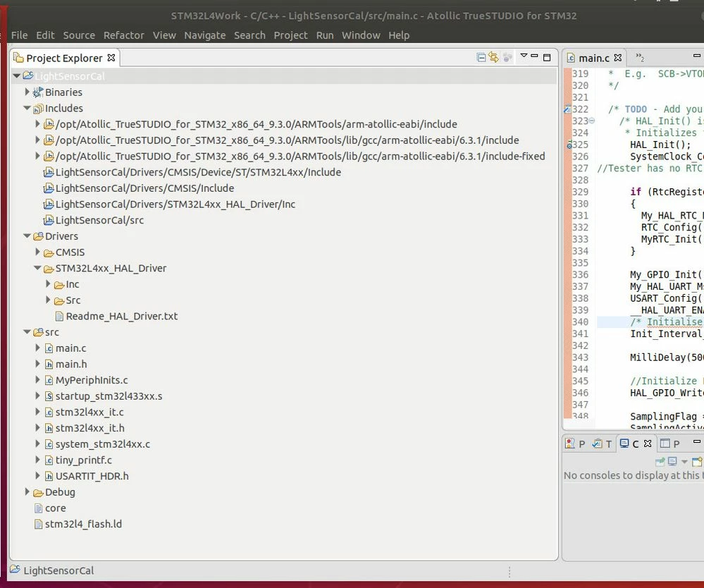
Task: Select Readme_HAL_Driver.txt file
Action: [116, 317]
